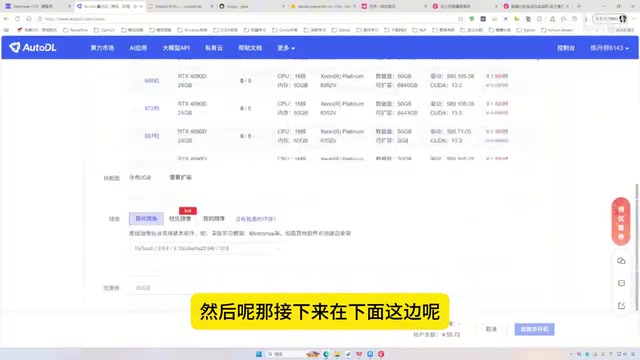Open the TensorFlow bookmark folder
This screenshot has height=360, width=640.
tap(76, 30)
